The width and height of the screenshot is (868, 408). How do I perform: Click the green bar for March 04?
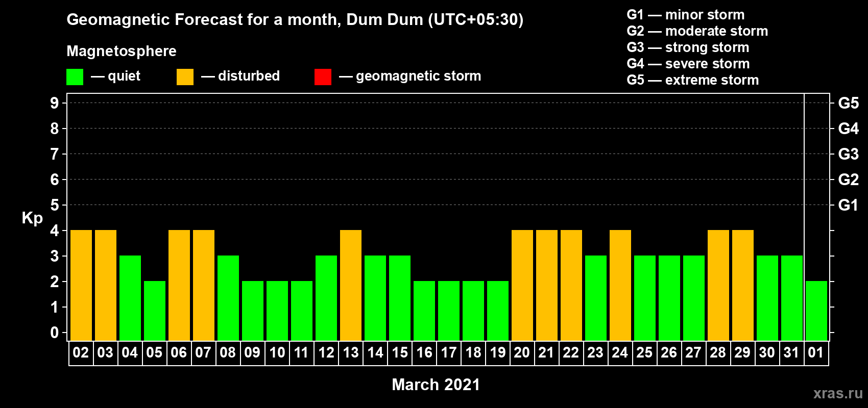tap(130, 298)
